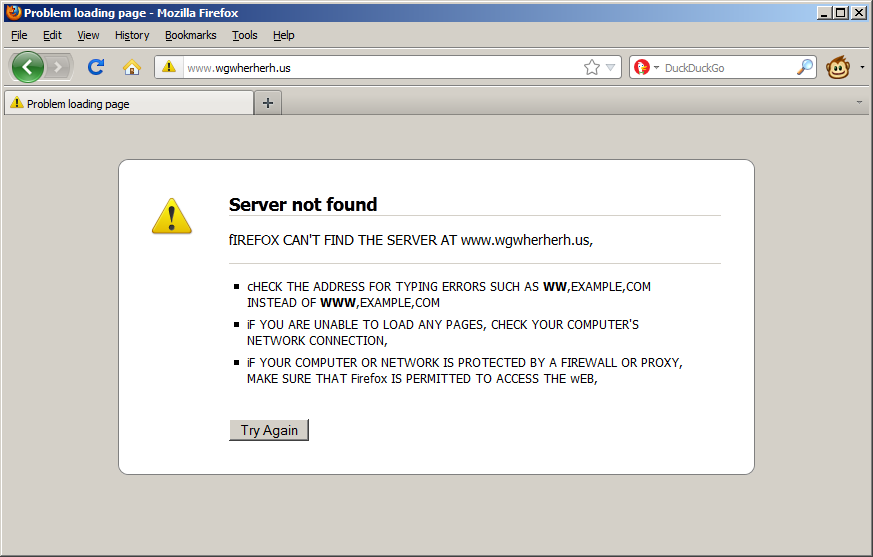This screenshot has width=873, height=557.
Task: Open a new tab with the plus button
Action: 268,103
